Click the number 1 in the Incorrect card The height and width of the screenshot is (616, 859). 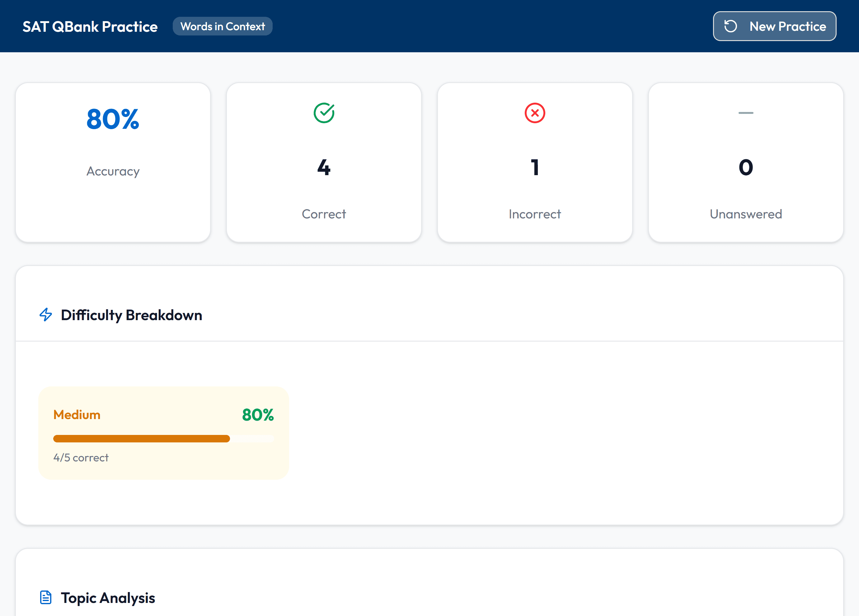535,167
